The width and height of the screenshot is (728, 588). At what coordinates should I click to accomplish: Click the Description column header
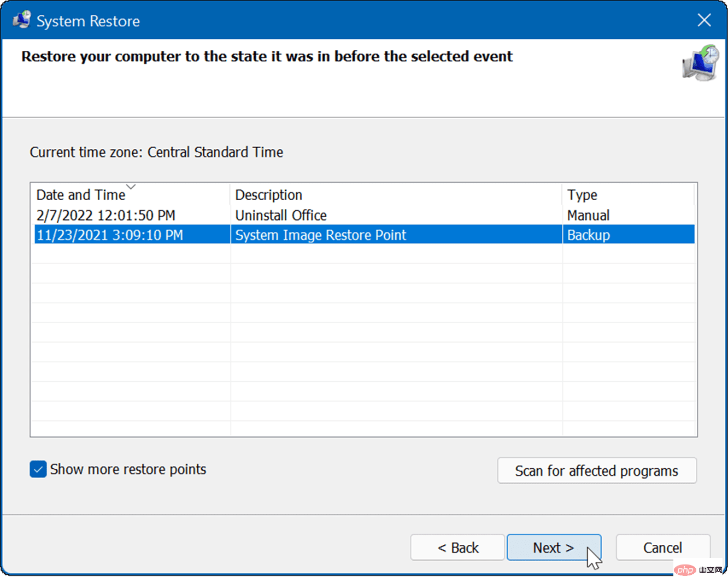pyautogui.click(x=396, y=195)
